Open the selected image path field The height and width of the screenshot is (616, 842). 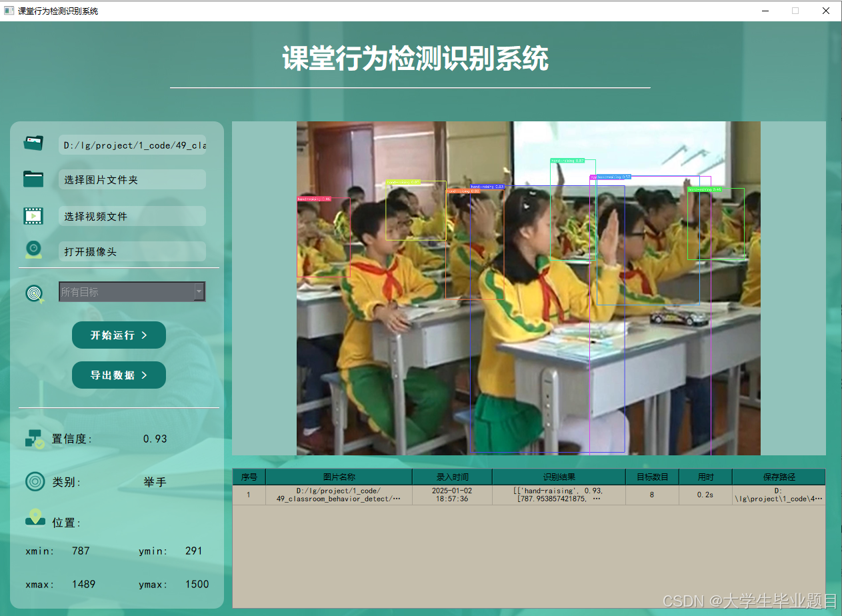coord(132,145)
